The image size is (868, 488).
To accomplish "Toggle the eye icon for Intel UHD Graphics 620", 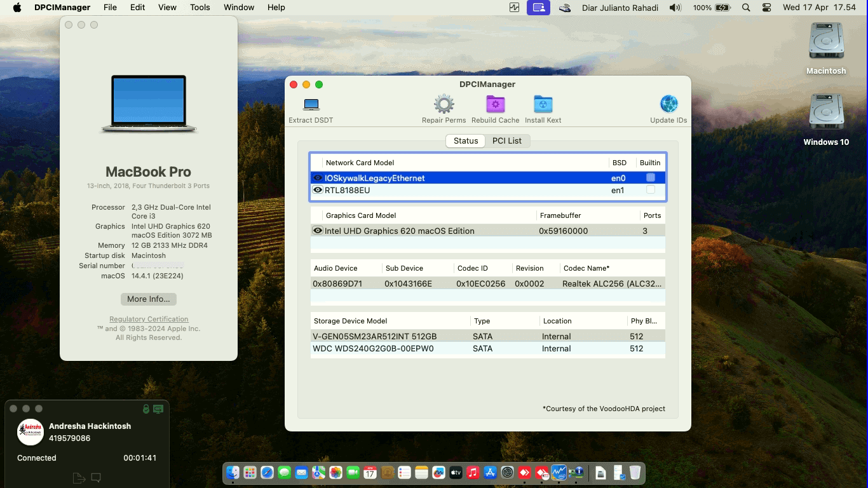I will (x=318, y=231).
